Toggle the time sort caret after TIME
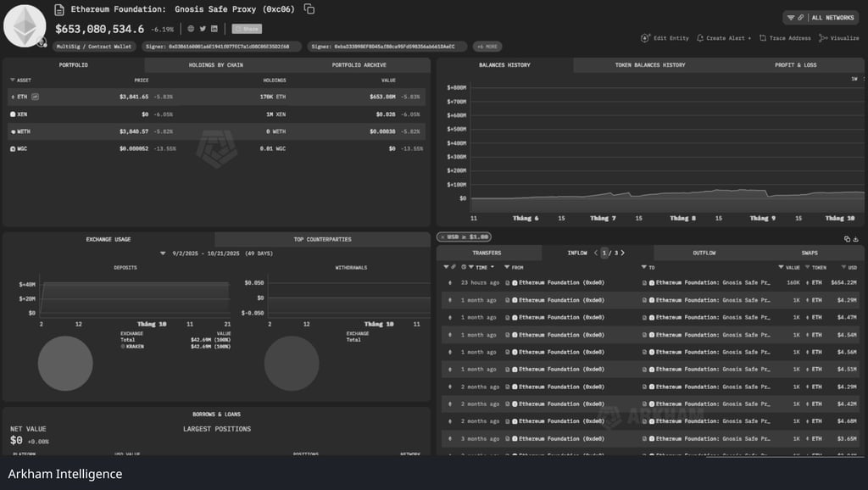The image size is (868, 490). point(492,267)
